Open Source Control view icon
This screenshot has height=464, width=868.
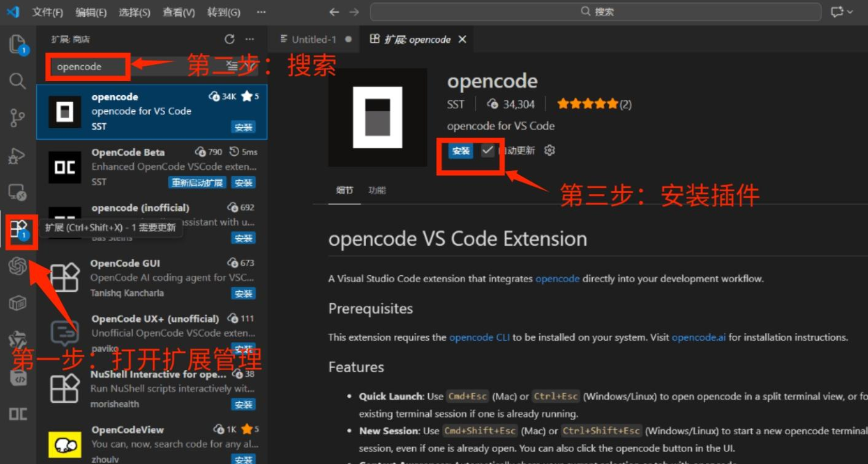pyautogui.click(x=17, y=118)
